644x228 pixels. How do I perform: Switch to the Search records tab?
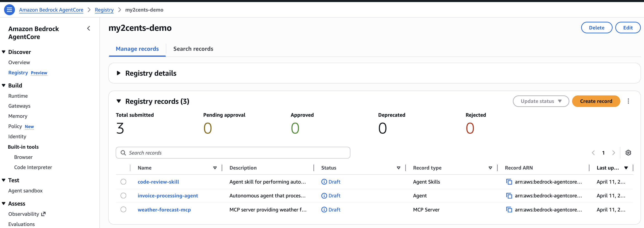click(x=193, y=49)
